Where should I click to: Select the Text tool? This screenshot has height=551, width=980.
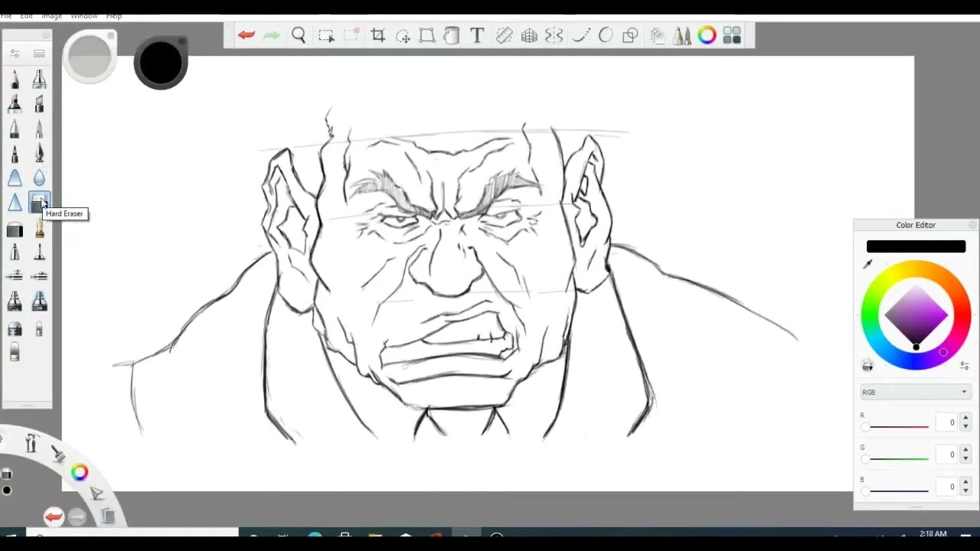coord(477,35)
